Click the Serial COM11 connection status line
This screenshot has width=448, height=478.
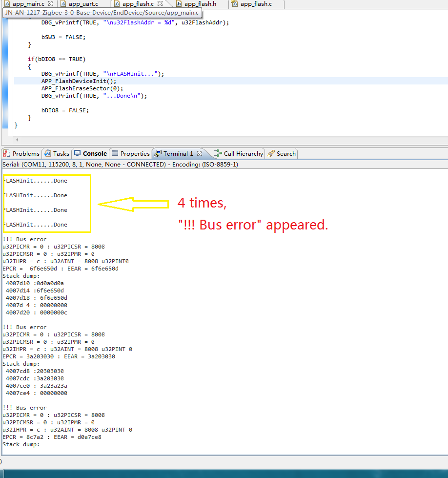[x=120, y=165]
